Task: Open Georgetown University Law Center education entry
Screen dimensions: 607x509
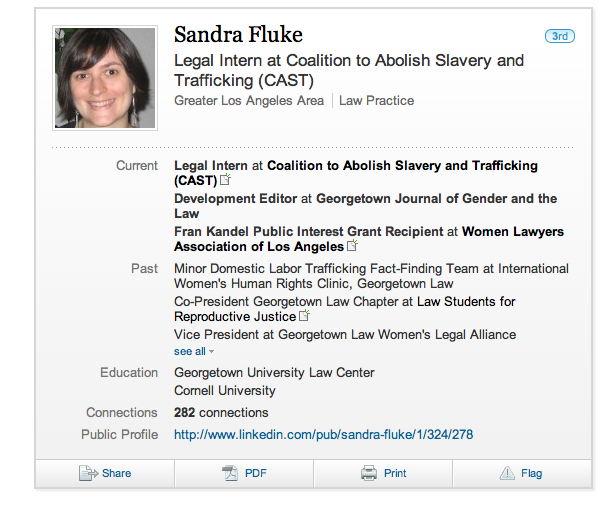Action: (x=274, y=372)
